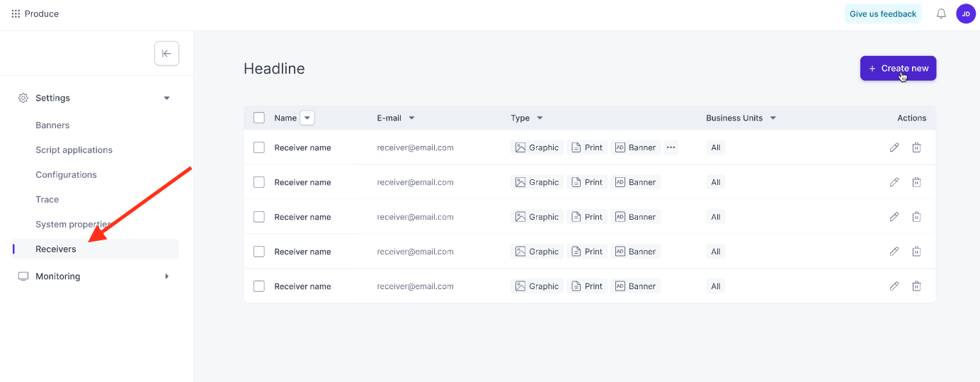Edit the first receiver with pencil icon
The image size is (980, 382).
[x=894, y=147]
